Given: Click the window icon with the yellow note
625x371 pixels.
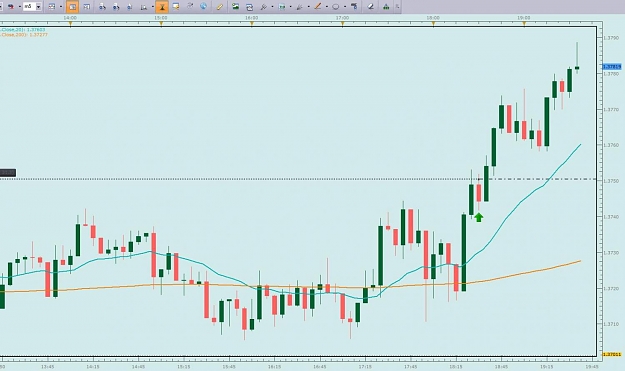Looking at the screenshot, I should [176, 6].
